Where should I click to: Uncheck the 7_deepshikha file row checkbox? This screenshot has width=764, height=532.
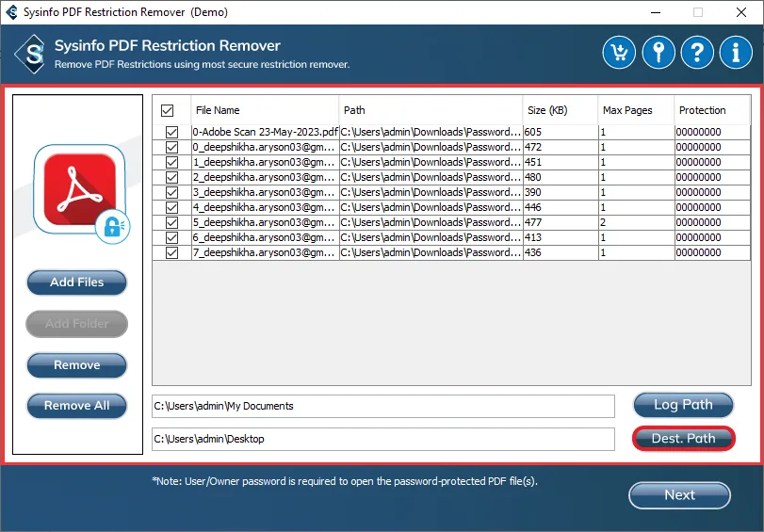(171, 253)
